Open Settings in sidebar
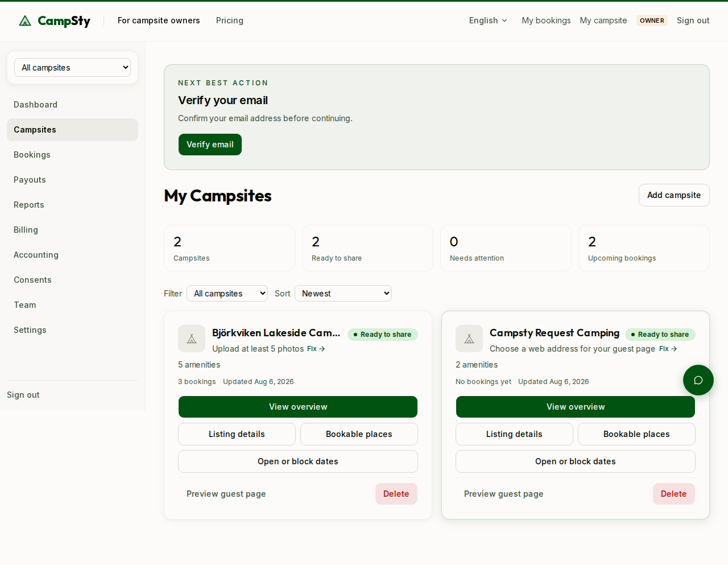This screenshot has width=728, height=565. pos(72,330)
